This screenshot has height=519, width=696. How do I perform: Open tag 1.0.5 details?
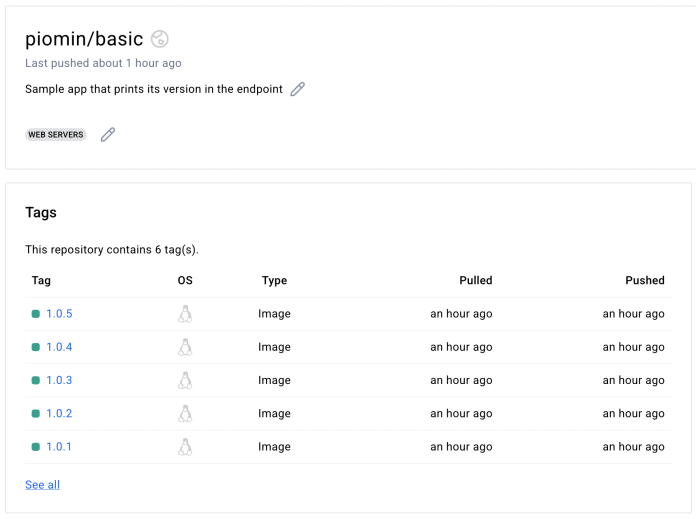click(x=59, y=314)
